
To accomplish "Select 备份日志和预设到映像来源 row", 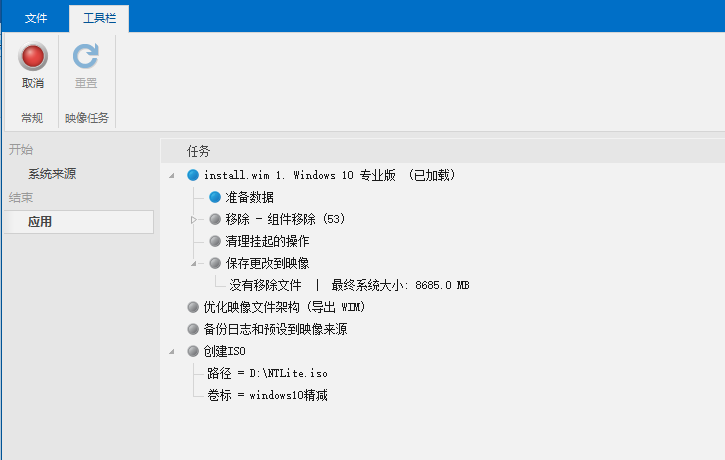I will coord(275,329).
